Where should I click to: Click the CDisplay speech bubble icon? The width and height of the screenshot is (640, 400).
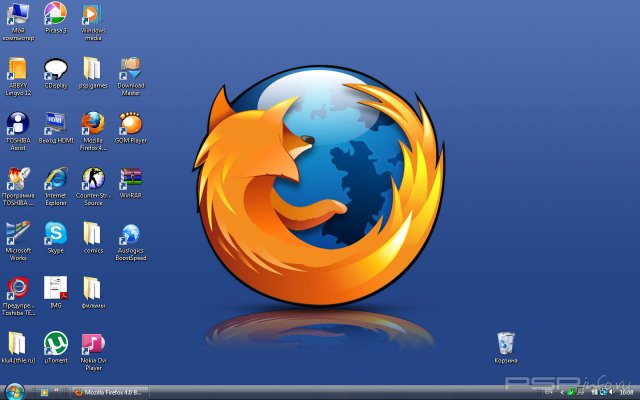pos(56,69)
